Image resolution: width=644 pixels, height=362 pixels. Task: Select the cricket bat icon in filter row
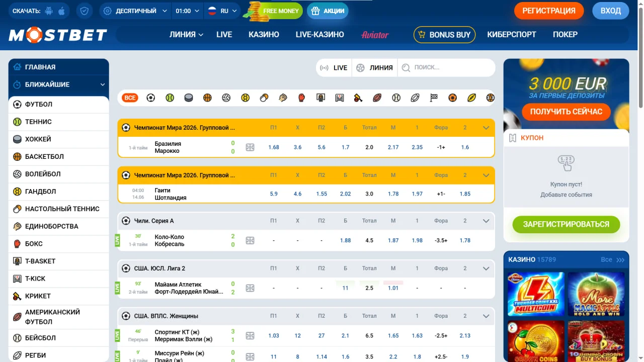pos(358,98)
